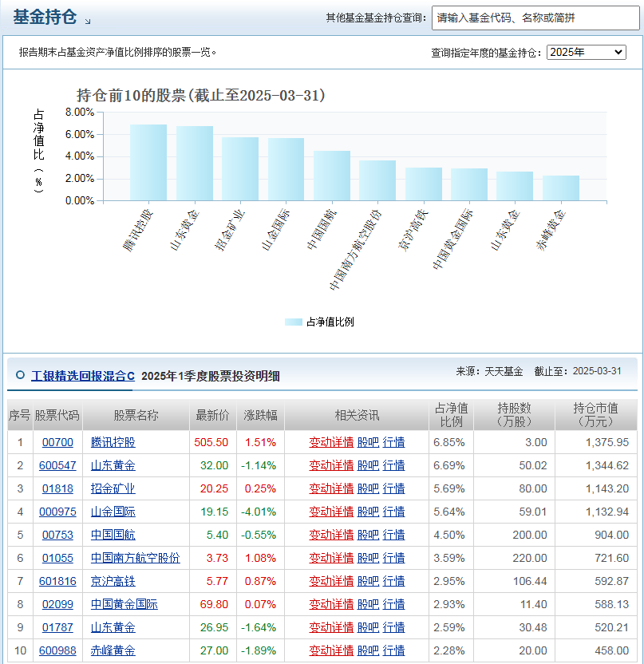Click the 赤峰黄金 bar in the chart
The height and width of the screenshot is (664, 644).
point(561,188)
